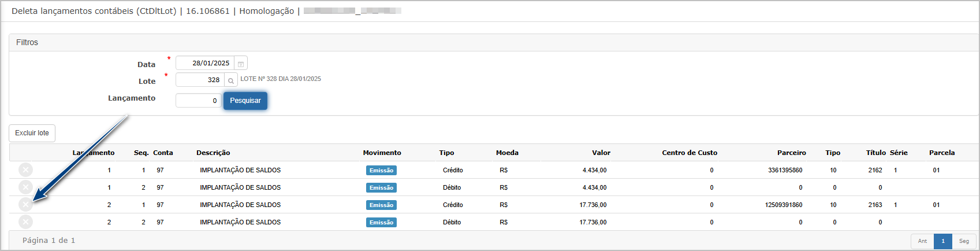Select page 1 in pagination
The height and width of the screenshot is (251, 980).
point(943,241)
